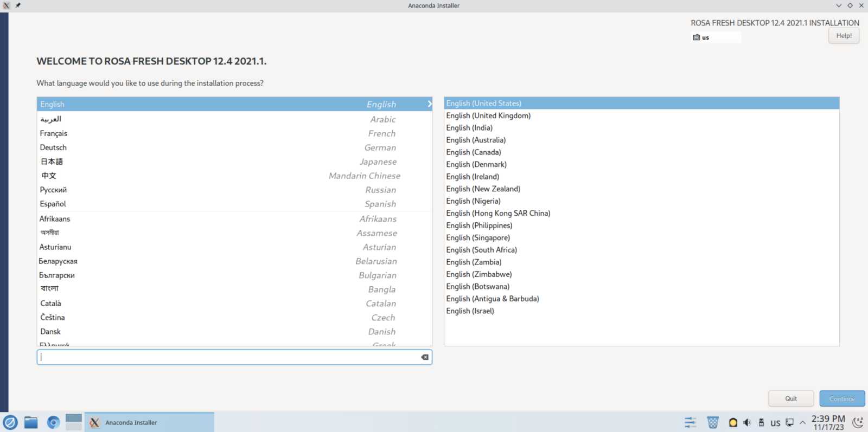Choose English (India) locale
868x432 pixels.
click(x=641, y=128)
